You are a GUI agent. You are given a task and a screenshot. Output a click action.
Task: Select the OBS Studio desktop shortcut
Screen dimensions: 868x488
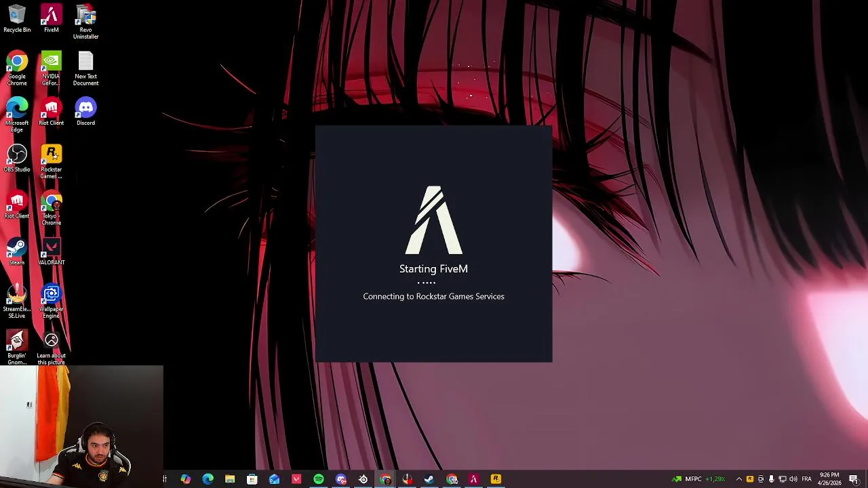pos(17,159)
